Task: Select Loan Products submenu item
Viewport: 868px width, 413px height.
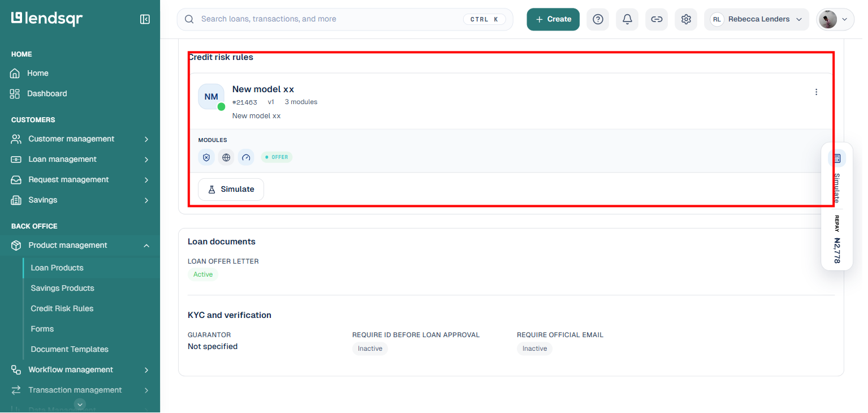Action: coord(57,268)
